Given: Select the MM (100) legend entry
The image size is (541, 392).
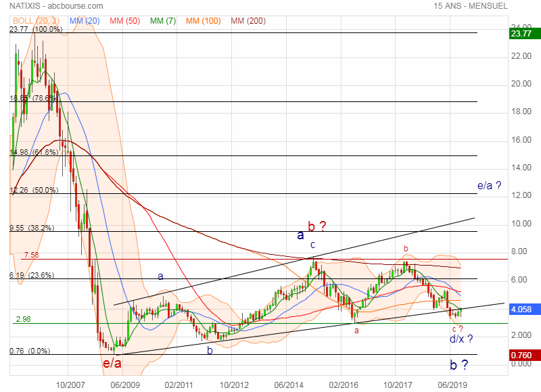Looking at the screenshot, I should 204,21.
